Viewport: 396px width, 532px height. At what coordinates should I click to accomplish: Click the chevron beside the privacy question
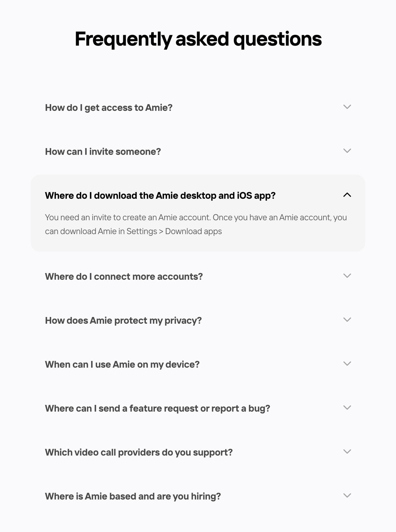pyautogui.click(x=347, y=320)
